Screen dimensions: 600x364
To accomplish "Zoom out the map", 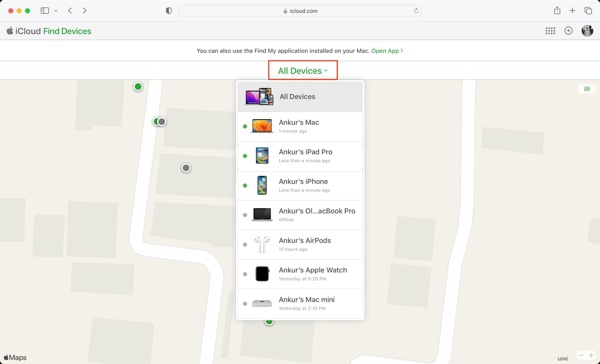I will pyautogui.click(x=581, y=356).
